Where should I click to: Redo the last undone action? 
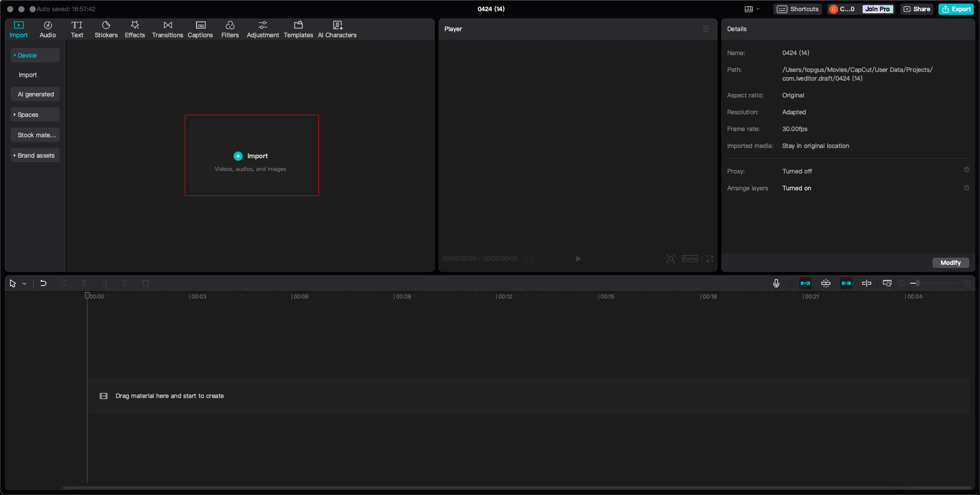tap(64, 283)
